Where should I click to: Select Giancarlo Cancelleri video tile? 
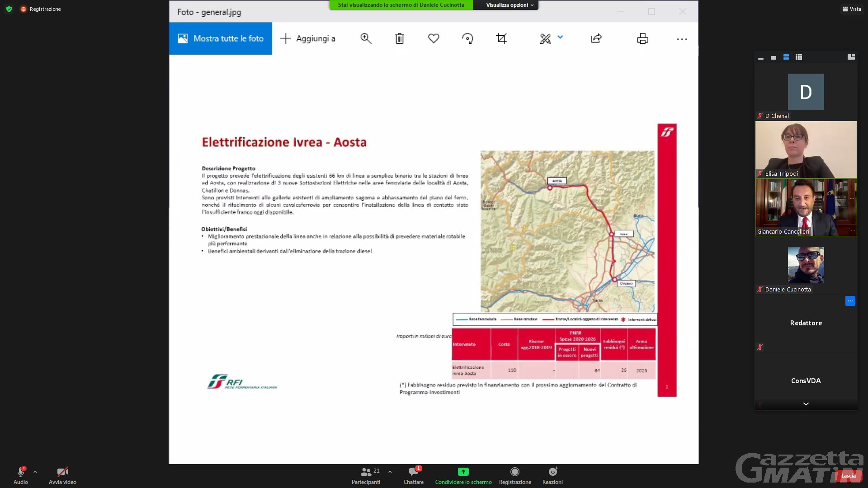pos(806,207)
